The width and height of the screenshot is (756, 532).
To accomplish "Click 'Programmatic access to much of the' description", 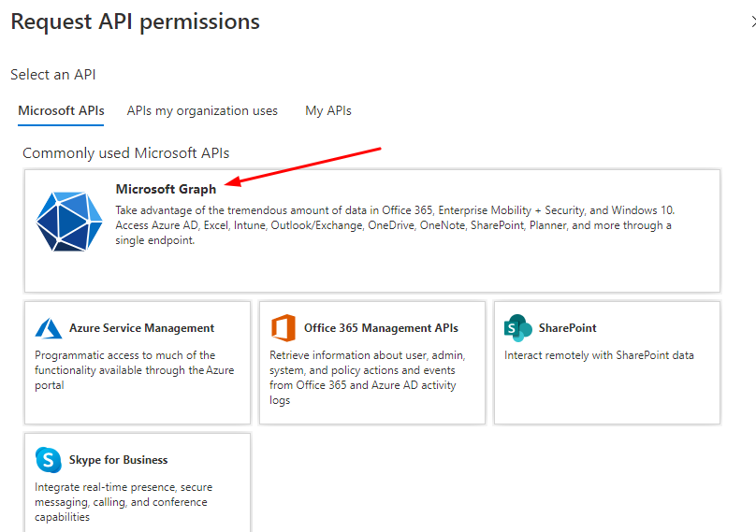I will pyautogui.click(x=134, y=370).
